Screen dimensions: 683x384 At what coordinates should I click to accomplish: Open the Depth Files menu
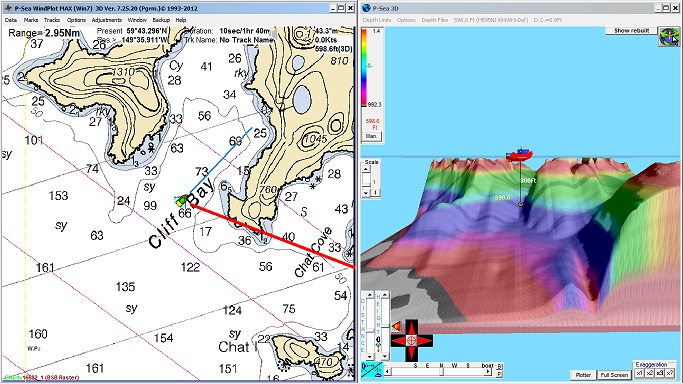[434, 20]
